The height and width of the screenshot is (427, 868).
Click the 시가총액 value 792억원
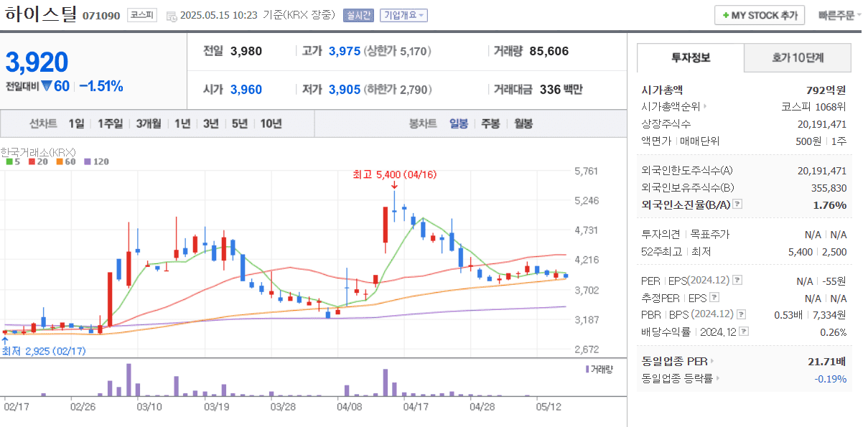click(x=826, y=90)
